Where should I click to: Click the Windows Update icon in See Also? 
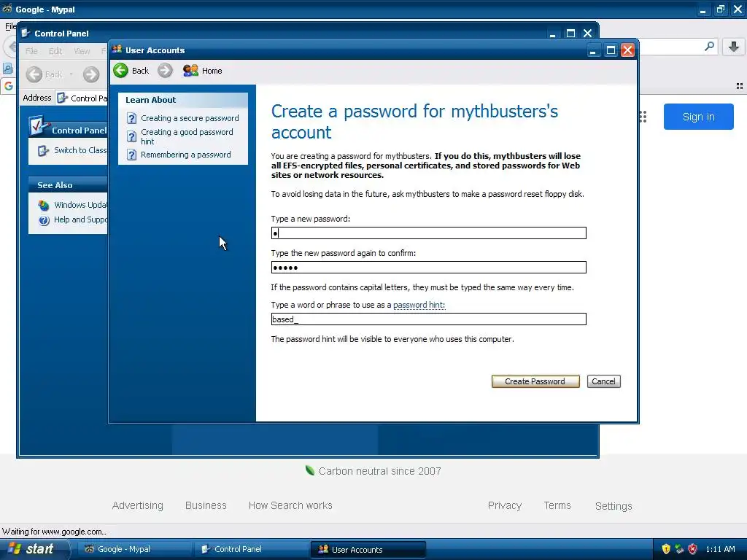click(44, 205)
